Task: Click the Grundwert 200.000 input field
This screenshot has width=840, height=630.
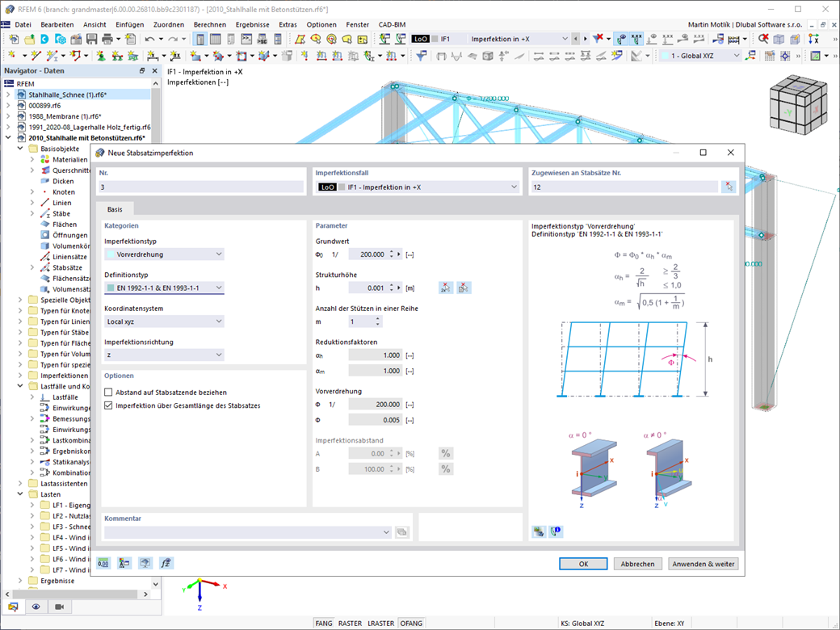Action: (x=367, y=254)
